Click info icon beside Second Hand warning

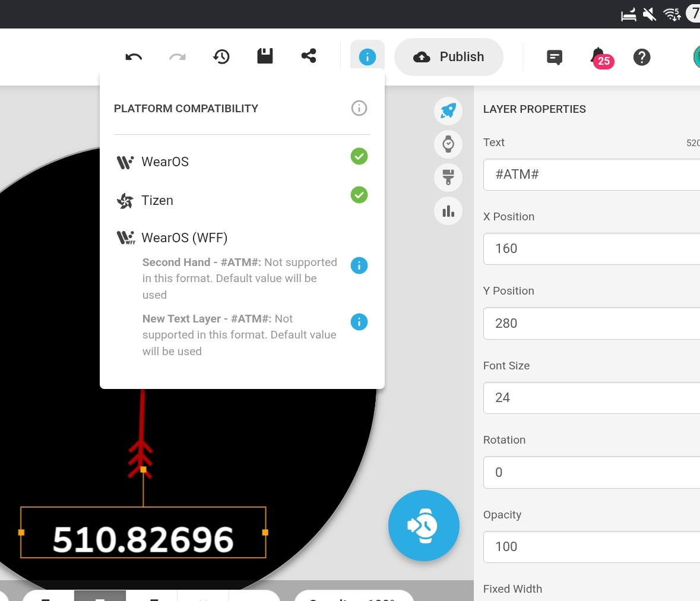pos(359,265)
